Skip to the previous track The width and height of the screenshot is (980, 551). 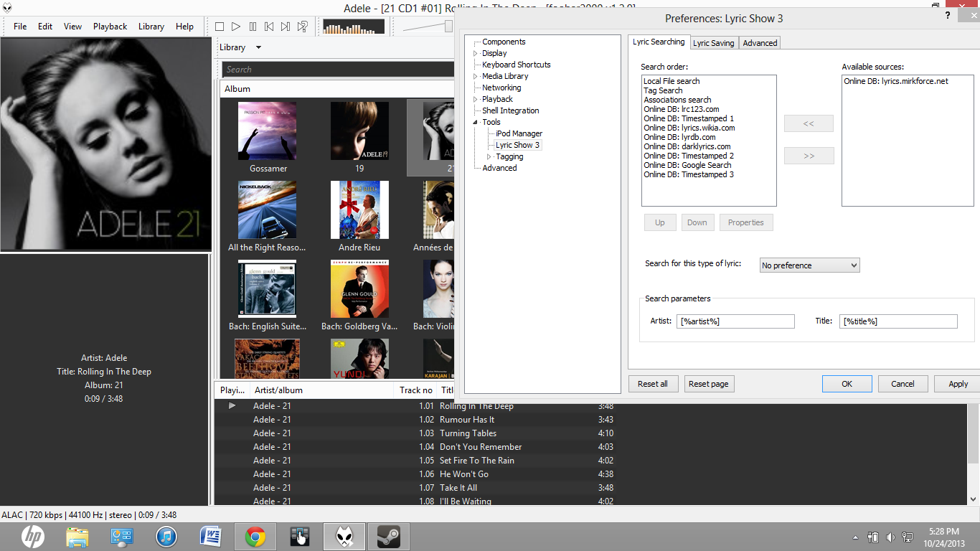coord(269,26)
